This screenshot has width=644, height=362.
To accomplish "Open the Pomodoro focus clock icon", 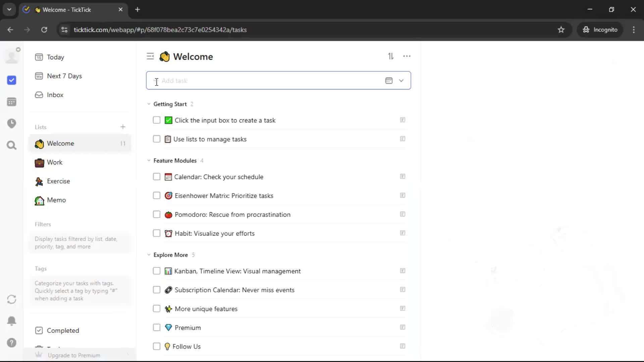I will (11, 123).
